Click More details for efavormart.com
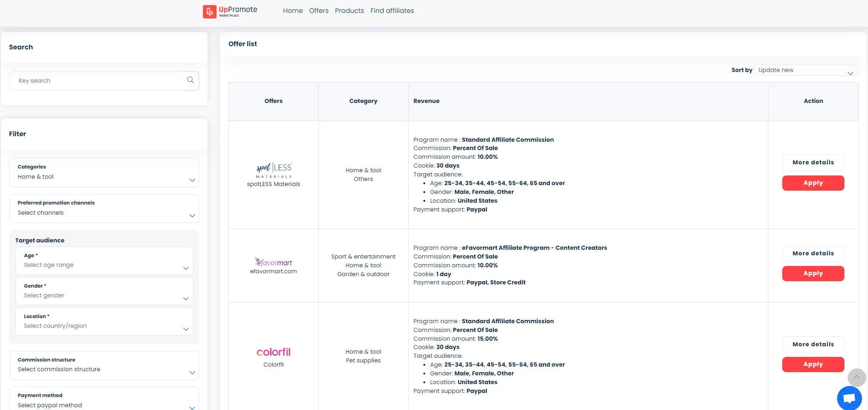Viewport: 868px width, 410px height. tap(813, 253)
